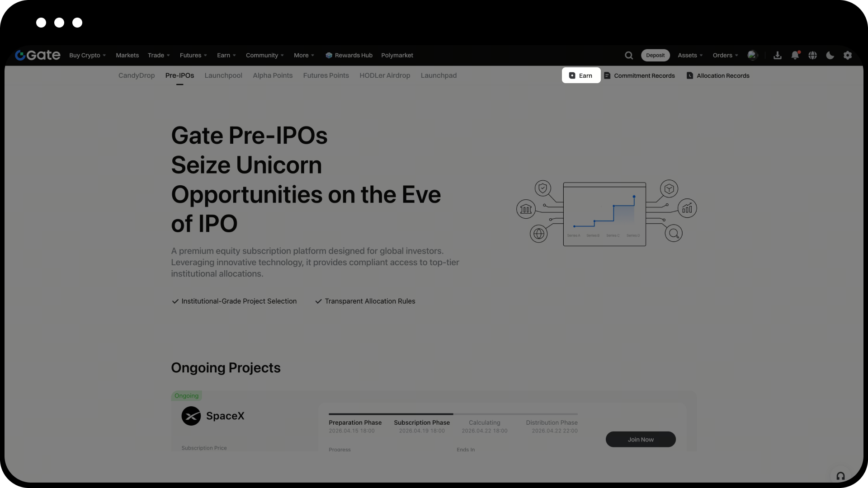The height and width of the screenshot is (488, 868).
Task: Click the SpaceX phase progress bar
Action: click(x=453, y=414)
